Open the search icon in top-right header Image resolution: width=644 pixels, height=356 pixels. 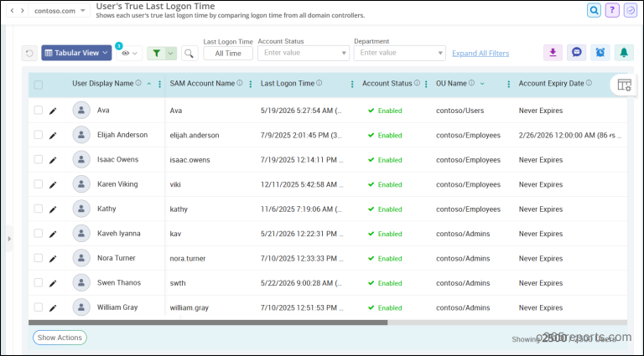tap(594, 10)
